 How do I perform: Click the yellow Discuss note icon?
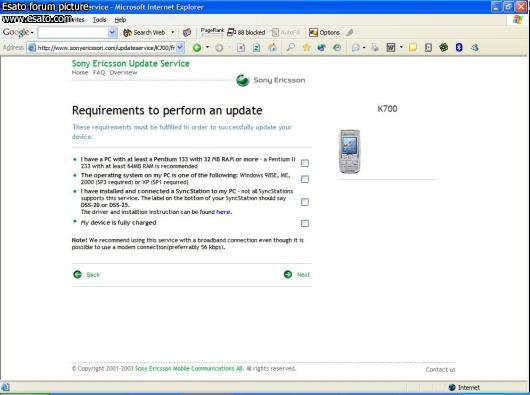pos(413,48)
